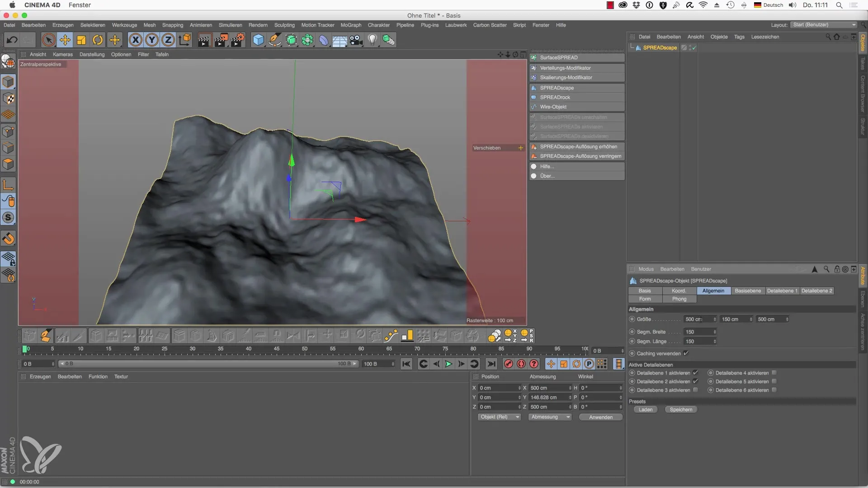
Task: Click SPREADscape-Auflösung verringern
Action: [577, 156]
